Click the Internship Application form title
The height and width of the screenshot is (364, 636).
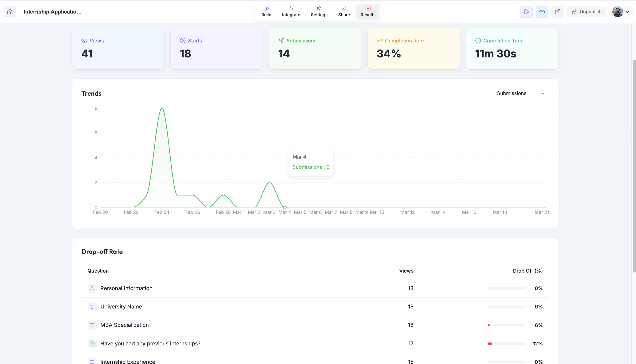point(53,12)
